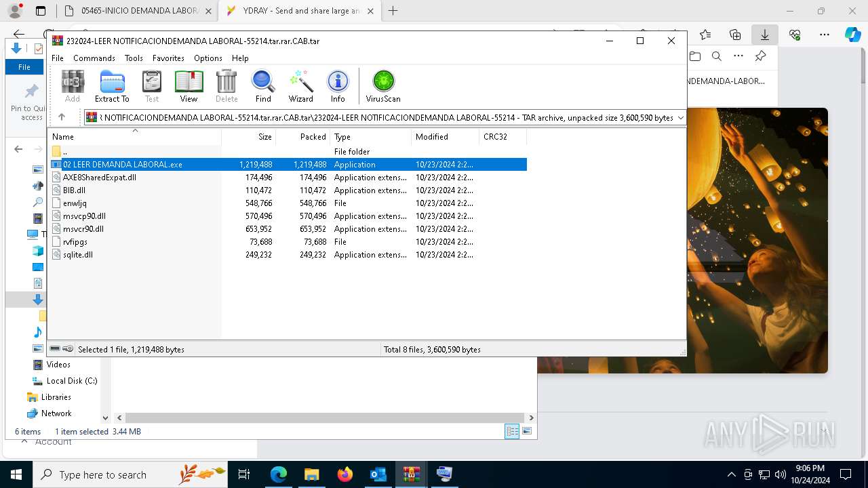
Task: Click the Add toolbar icon in WinRAR
Action: (x=73, y=86)
